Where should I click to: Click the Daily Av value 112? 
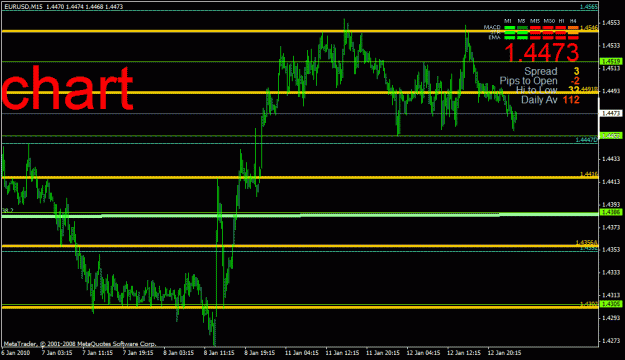571,100
